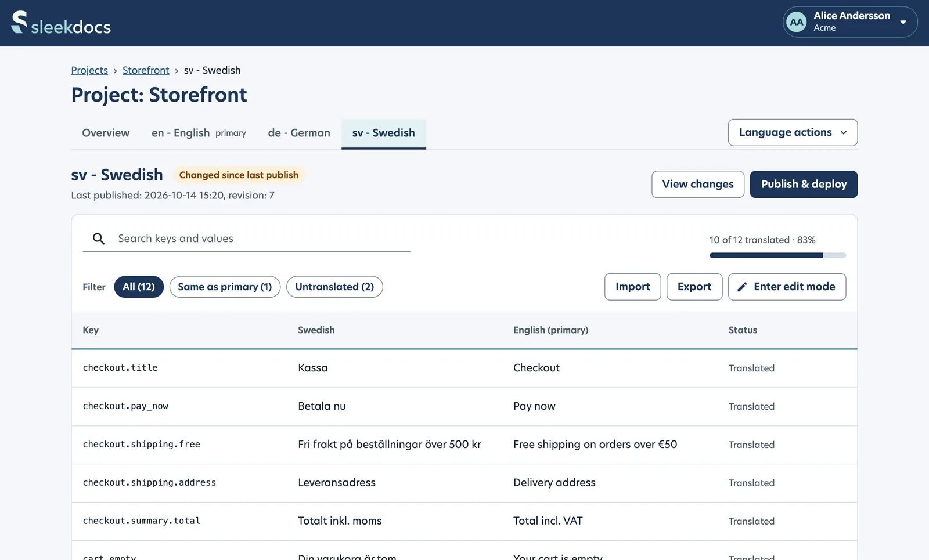
Task: Switch to the Overview tab
Action: 106,133
